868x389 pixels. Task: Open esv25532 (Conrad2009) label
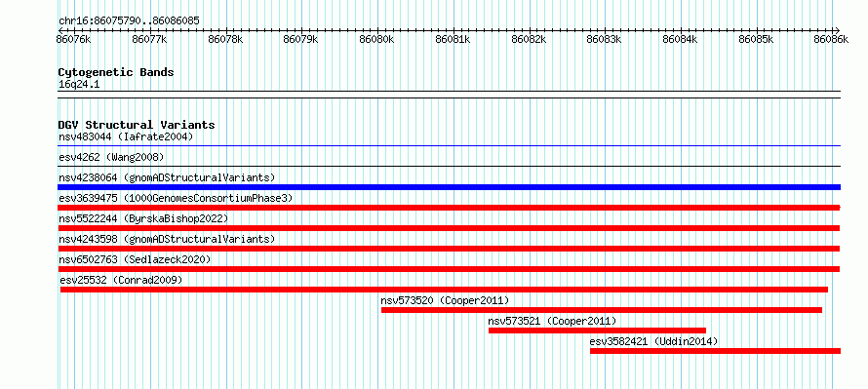click(x=121, y=280)
